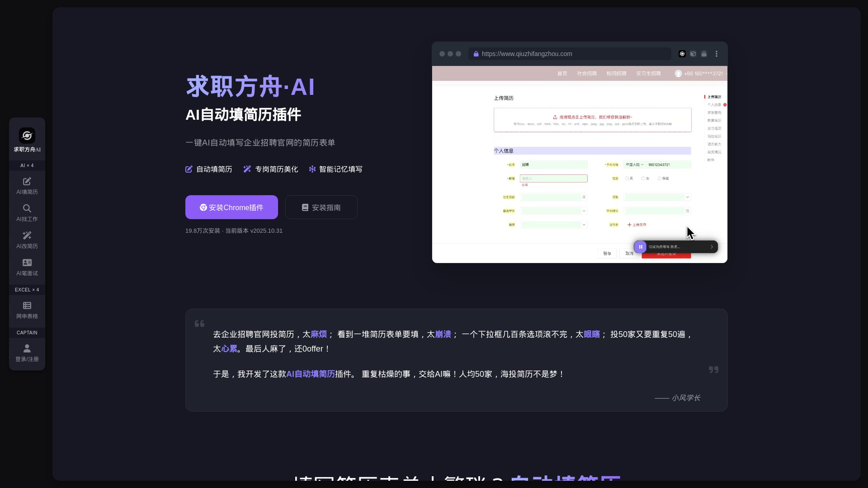Select the 保密 gender radio button
This screenshot has height=488, width=868.
click(660, 178)
